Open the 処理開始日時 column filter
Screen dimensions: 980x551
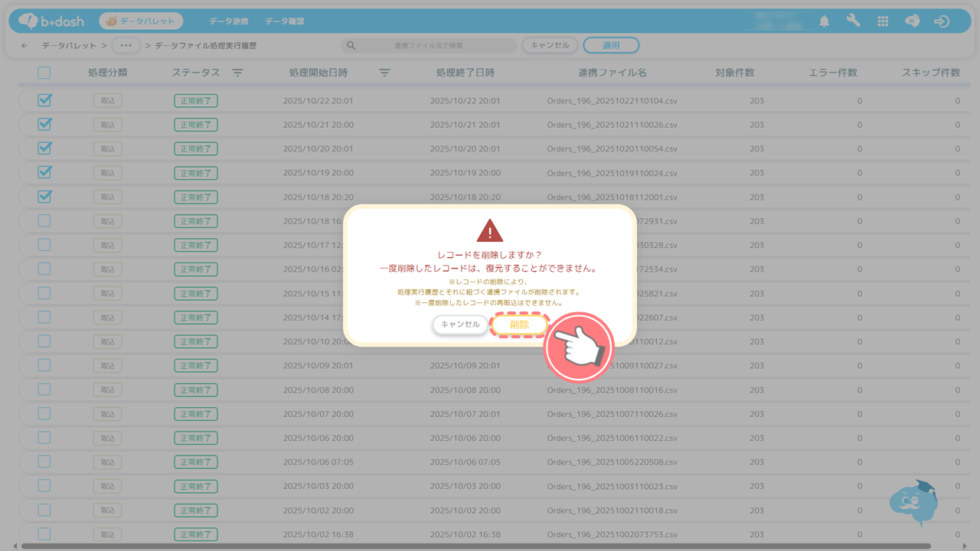[x=384, y=73]
